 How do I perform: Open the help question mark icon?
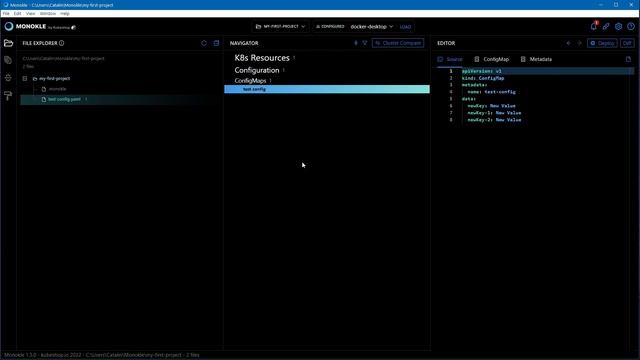(x=631, y=27)
